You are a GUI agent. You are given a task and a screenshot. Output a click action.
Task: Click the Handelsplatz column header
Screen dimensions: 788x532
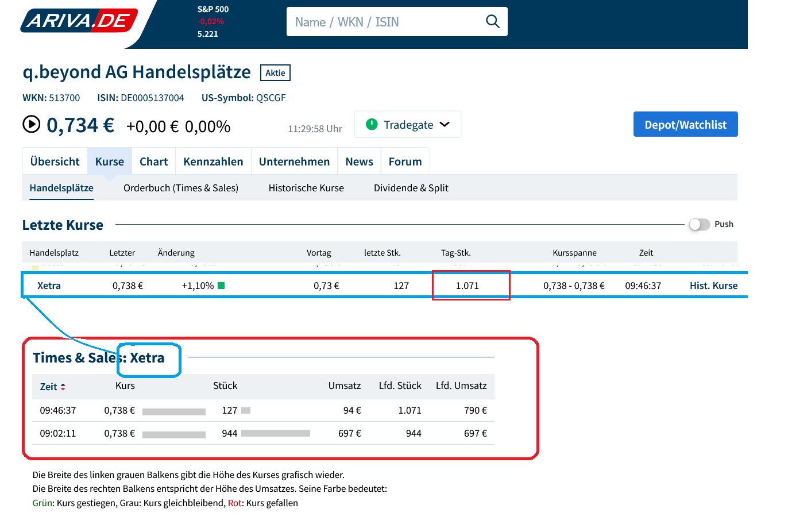pos(54,253)
